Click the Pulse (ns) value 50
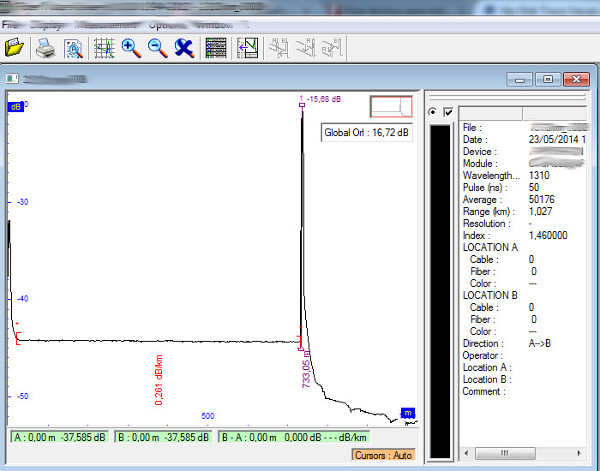Screen dimensions: 600x471 point(534,187)
